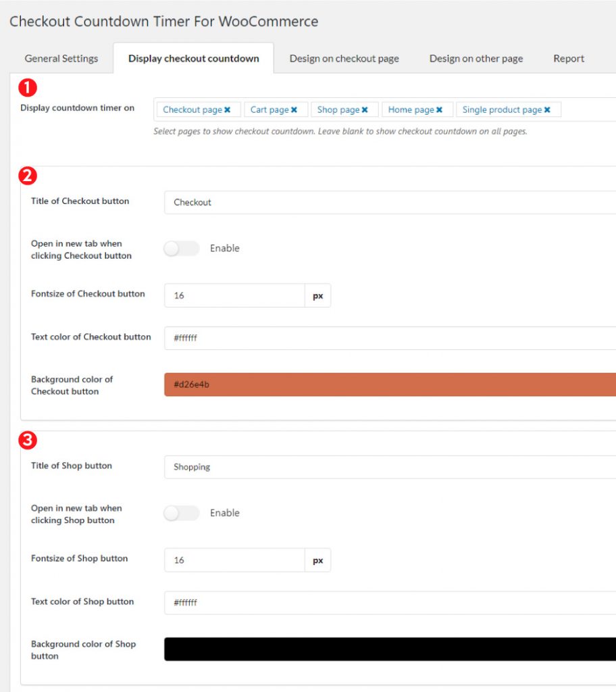Switch to the General Settings tab

pos(61,59)
